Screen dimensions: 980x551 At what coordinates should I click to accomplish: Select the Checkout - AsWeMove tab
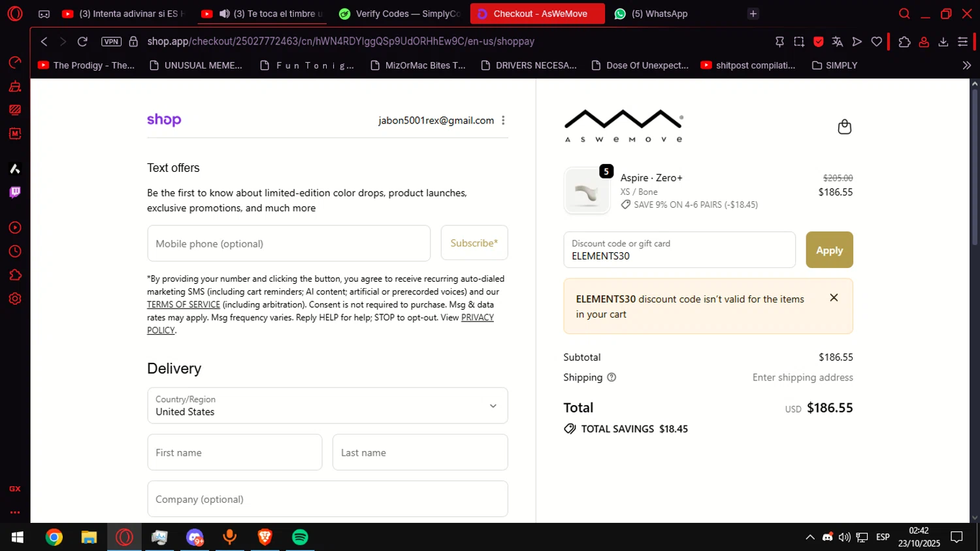pos(537,14)
